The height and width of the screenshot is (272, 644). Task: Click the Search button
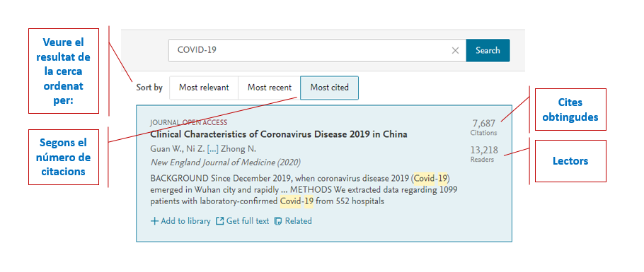488,50
